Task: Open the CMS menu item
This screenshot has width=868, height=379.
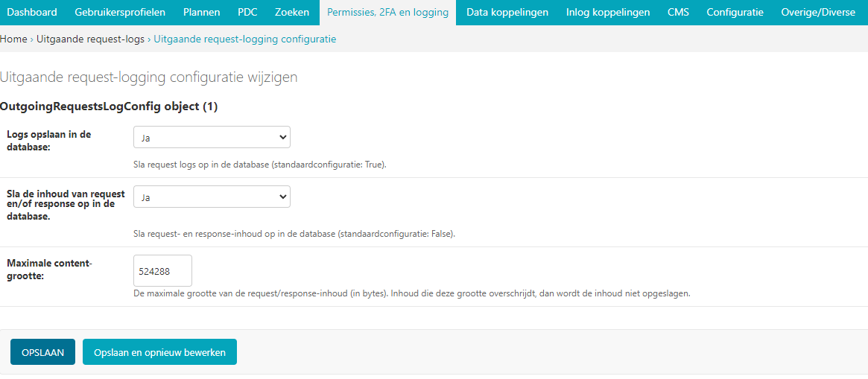Action: click(x=678, y=12)
